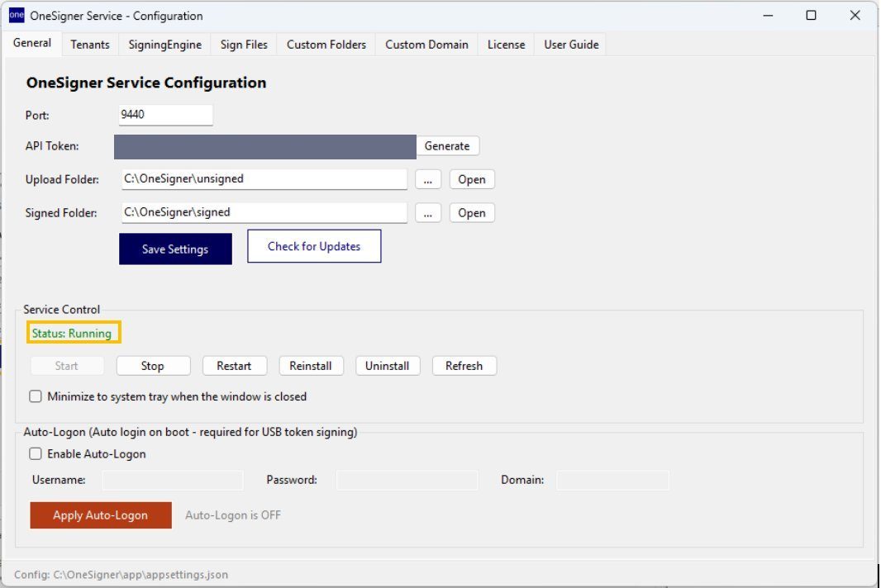Image resolution: width=881 pixels, height=588 pixels.
Task: Click the OneSigner app icon in title bar
Action: click(17, 15)
